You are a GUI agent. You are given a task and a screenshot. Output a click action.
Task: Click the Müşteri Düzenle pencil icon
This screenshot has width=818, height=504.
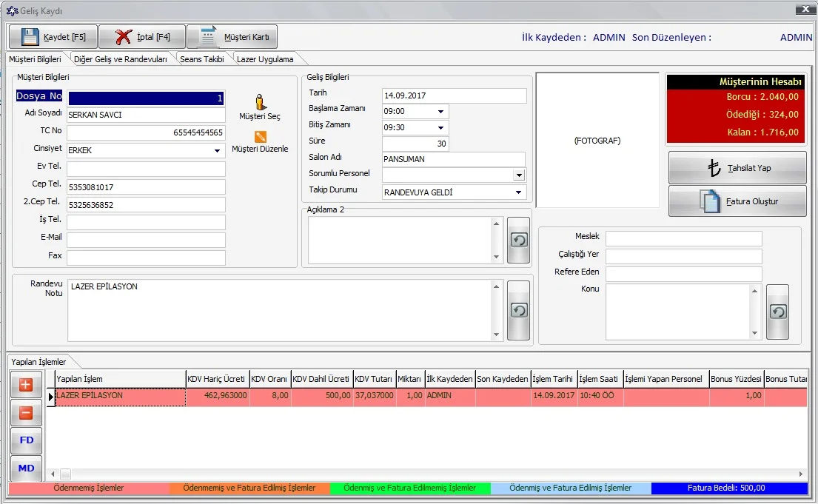coord(261,137)
